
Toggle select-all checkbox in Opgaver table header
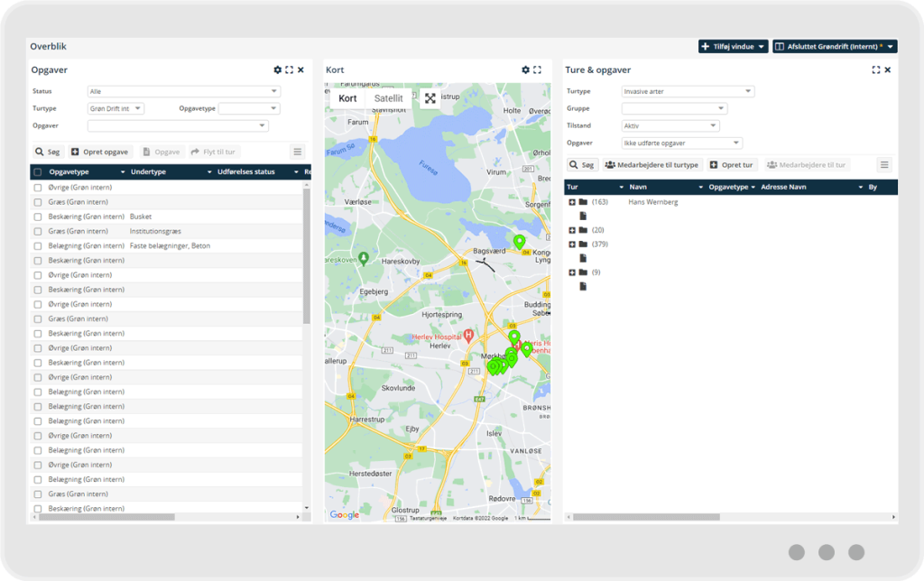coord(38,172)
